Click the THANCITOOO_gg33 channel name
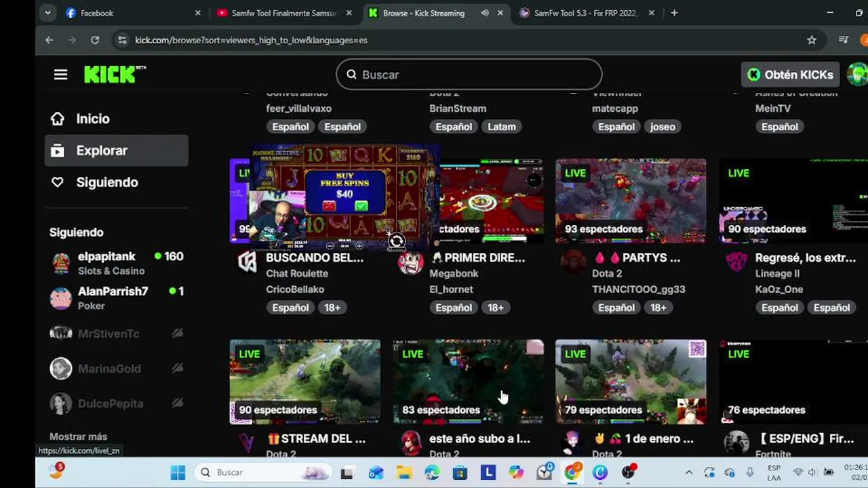 (639, 289)
